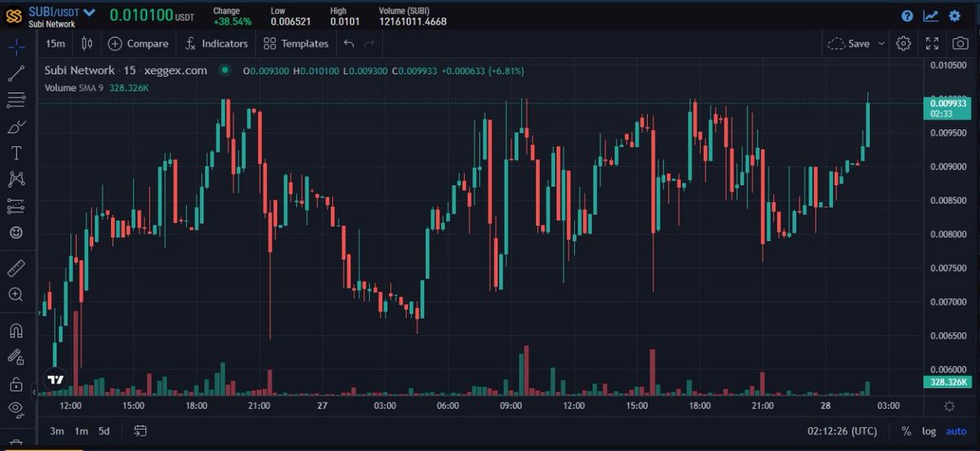Open the candlestick chart type selector

pos(87,43)
